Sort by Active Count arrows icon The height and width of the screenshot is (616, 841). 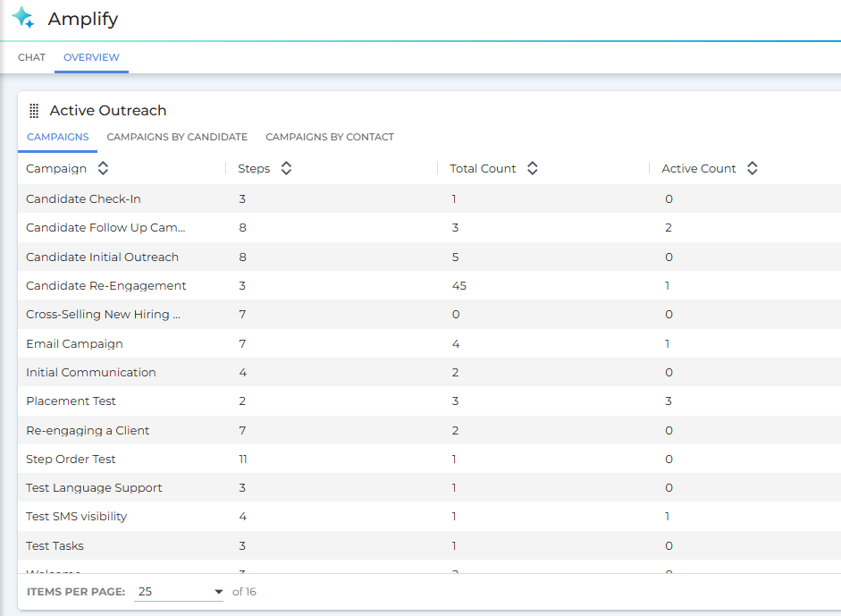(x=752, y=168)
